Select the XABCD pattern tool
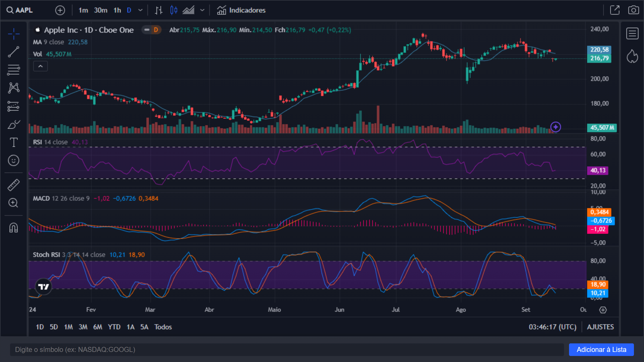Screen dimensions: 644x362 click(x=14, y=88)
